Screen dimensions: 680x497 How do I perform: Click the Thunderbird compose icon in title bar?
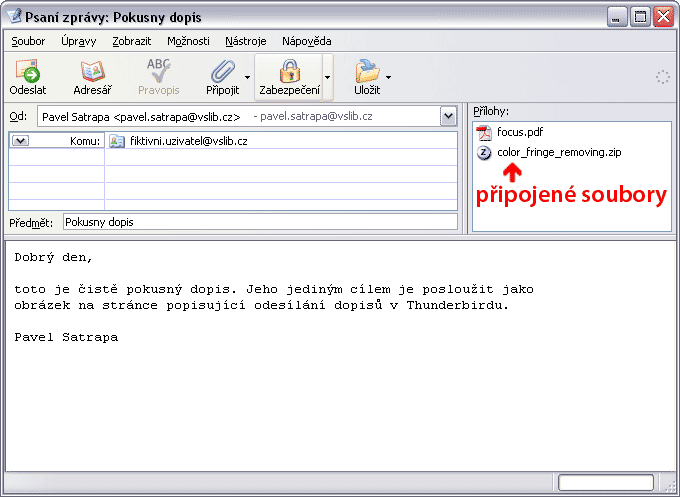tap(14, 16)
